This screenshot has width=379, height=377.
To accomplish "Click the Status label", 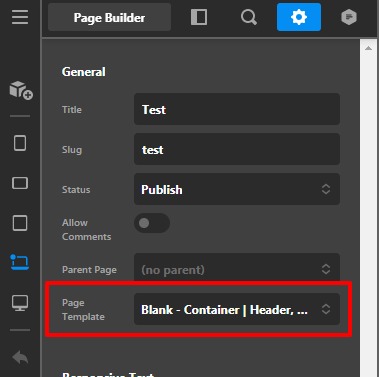I will [76, 190].
